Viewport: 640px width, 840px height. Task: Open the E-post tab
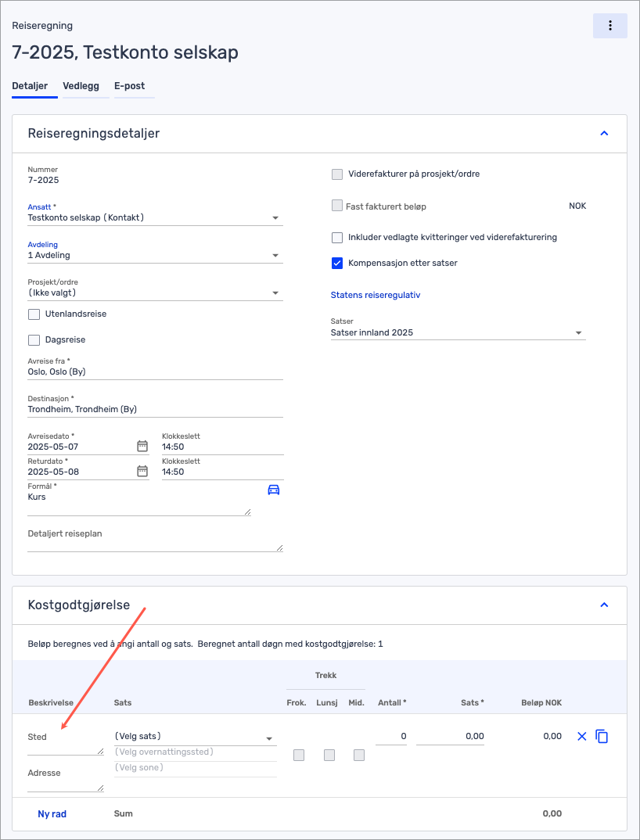pos(129,86)
